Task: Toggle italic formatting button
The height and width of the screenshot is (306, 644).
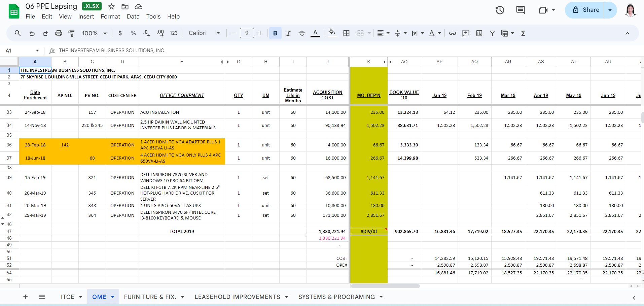Action: (x=288, y=33)
